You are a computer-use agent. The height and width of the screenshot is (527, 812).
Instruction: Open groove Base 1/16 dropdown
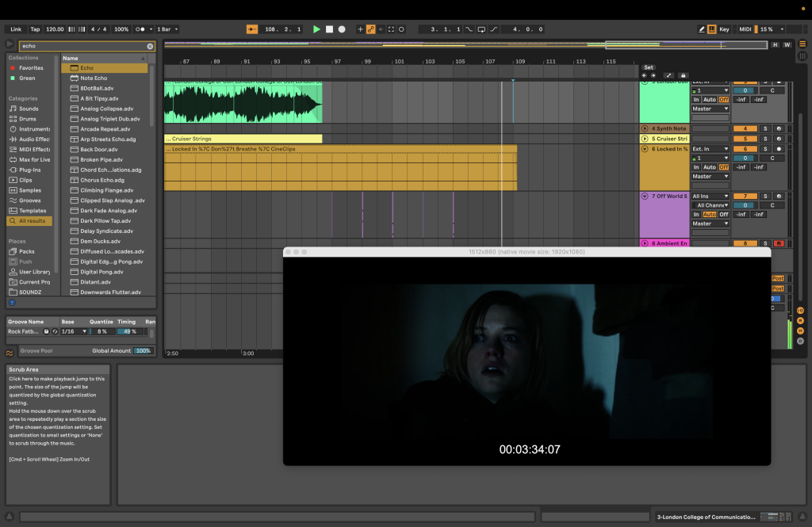(74, 331)
